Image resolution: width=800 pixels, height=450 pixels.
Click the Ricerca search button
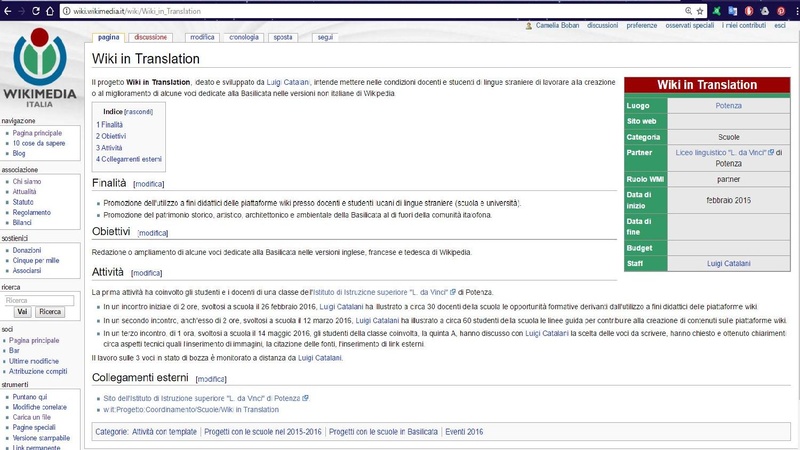50,312
